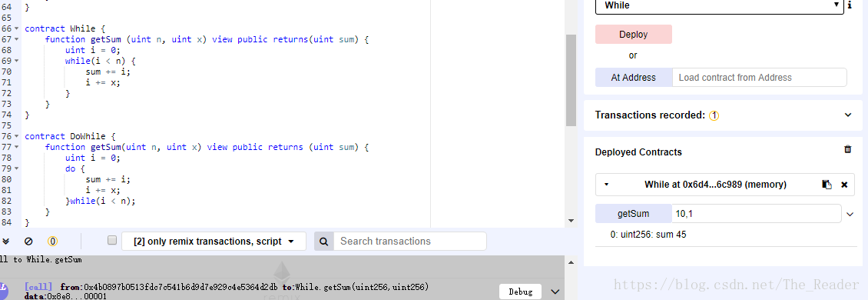Viewport: 868px width, 300px height.
Task: Expand the Transactions recorded section
Action: pyautogui.click(x=847, y=115)
